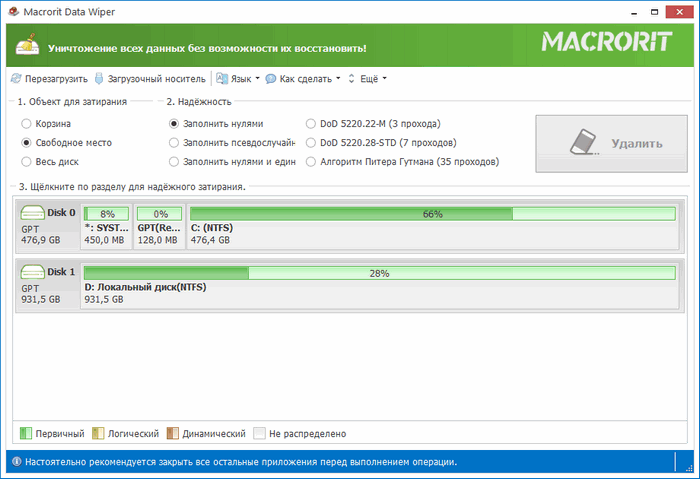The height and width of the screenshot is (479, 700).
Task: Select D: Локальный диск(NTFS) partition
Action: (x=379, y=286)
